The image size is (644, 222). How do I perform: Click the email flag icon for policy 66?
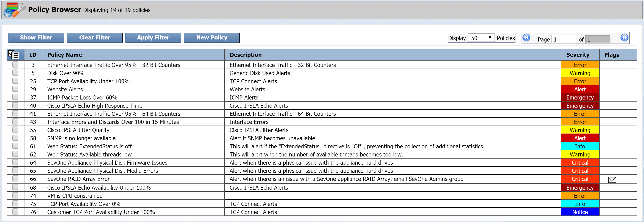[x=612, y=179]
